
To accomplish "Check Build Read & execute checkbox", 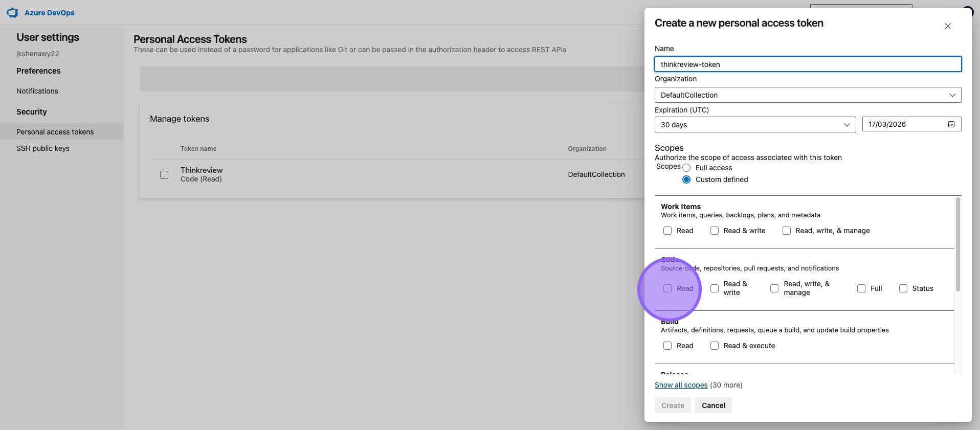I will (x=715, y=346).
